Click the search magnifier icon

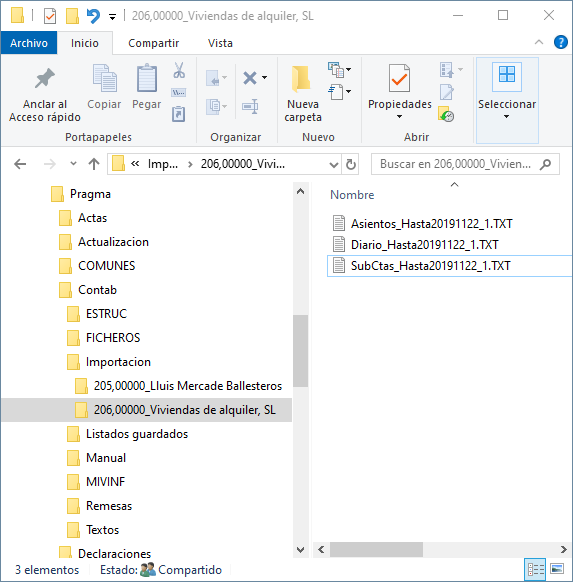click(x=545, y=164)
